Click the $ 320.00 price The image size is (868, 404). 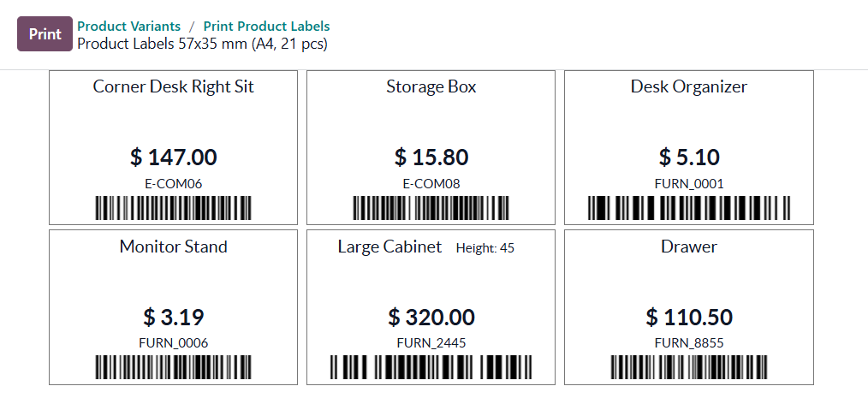431,318
